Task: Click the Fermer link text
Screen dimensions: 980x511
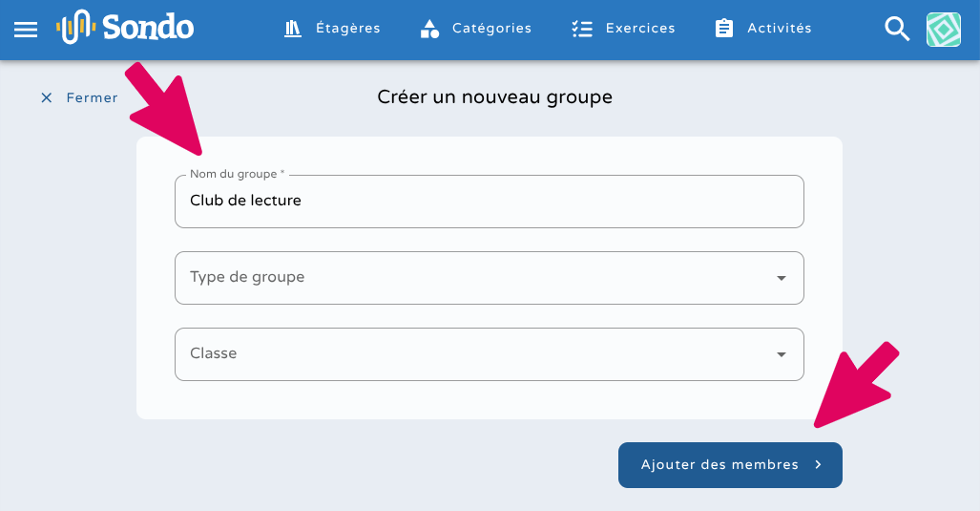Action: 93,97
